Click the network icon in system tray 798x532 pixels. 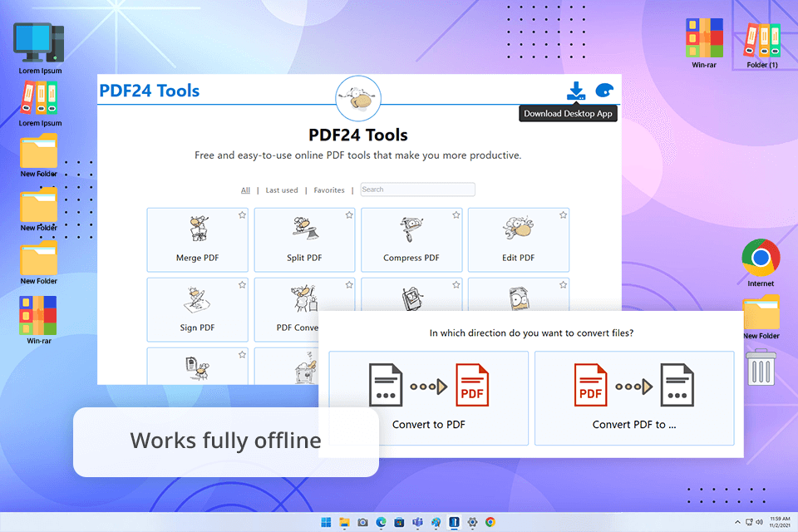749,522
